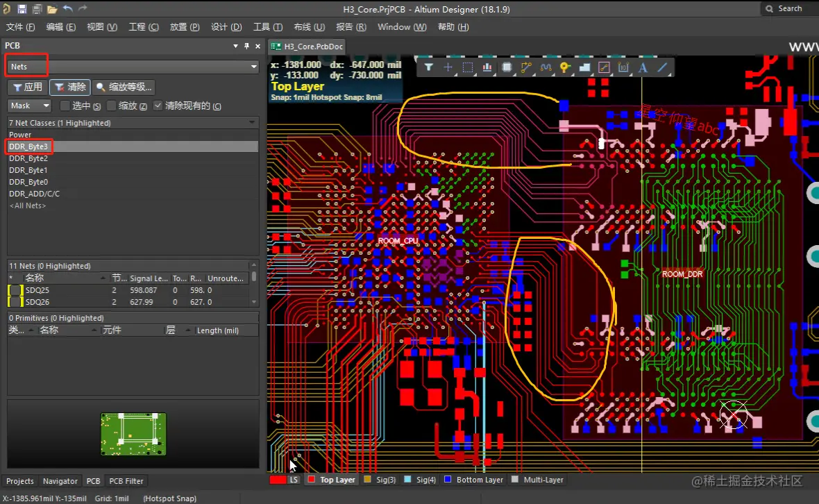Image resolution: width=819 pixels, height=504 pixels.
Task: Click the 清除 (Clear) button
Action: (x=70, y=87)
